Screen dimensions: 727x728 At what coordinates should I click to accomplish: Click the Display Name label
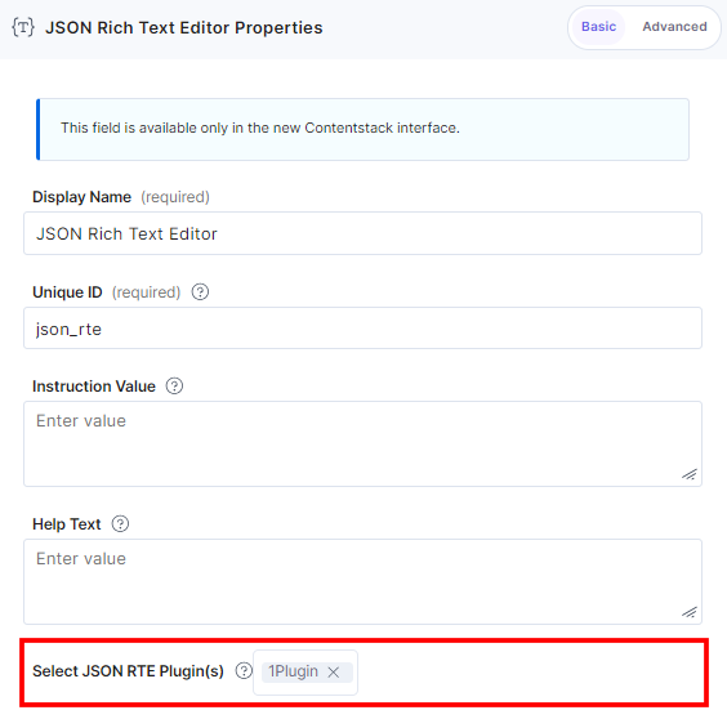[82, 197]
